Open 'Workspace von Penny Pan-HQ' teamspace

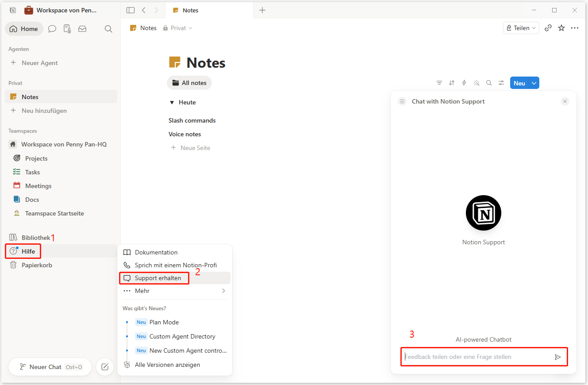tap(61, 144)
